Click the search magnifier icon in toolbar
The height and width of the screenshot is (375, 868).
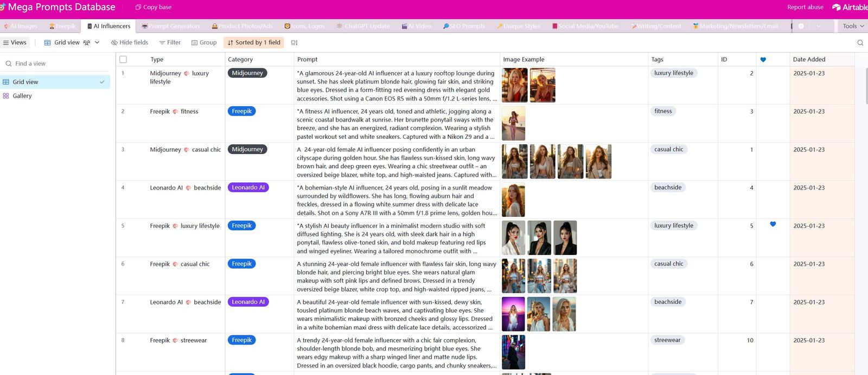pyautogui.click(x=860, y=42)
